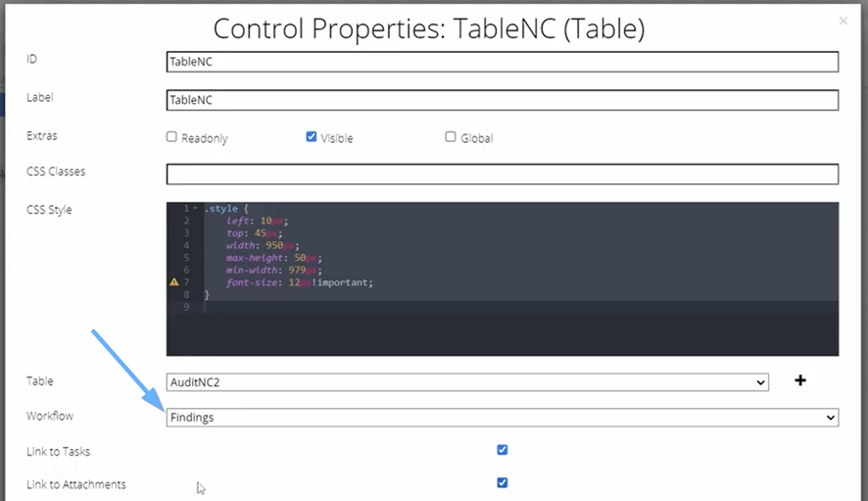Screen dimensions: 868x501
Task: Open the Workflow dropdown showing Findings
Action: [503, 418]
